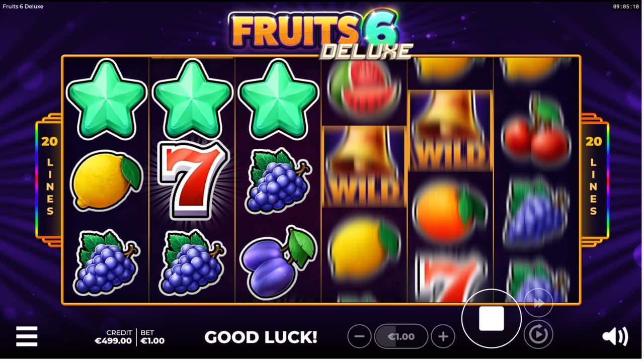Click the plum symbol on the third reel

278,263
